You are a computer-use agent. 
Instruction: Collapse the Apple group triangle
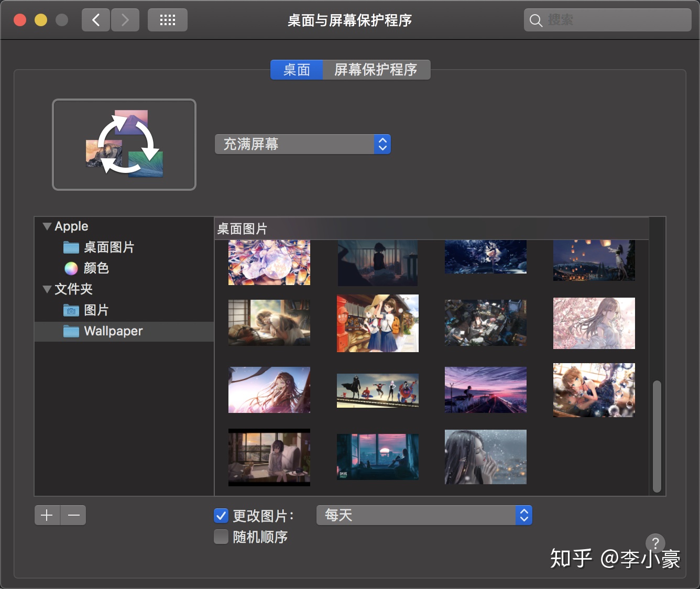point(47,226)
